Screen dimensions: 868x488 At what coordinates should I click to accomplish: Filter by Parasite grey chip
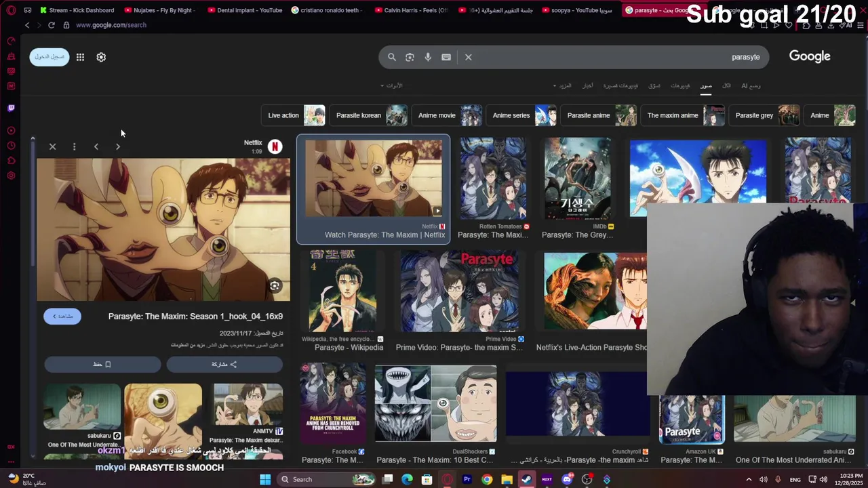click(x=764, y=115)
